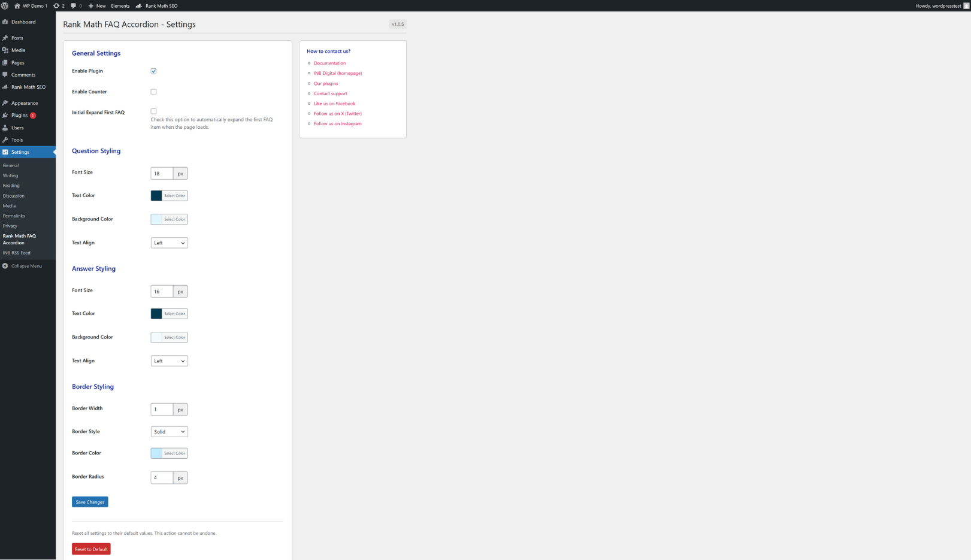Open the Our plugins link
The image size is (971, 560).
tap(326, 83)
